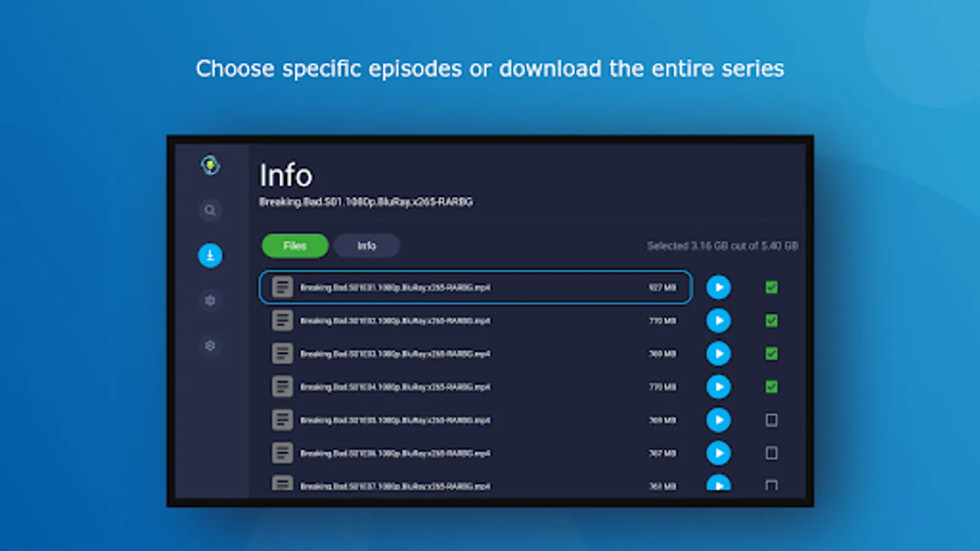980x551 pixels.
Task: Switch to the green Files tab
Action: point(295,246)
